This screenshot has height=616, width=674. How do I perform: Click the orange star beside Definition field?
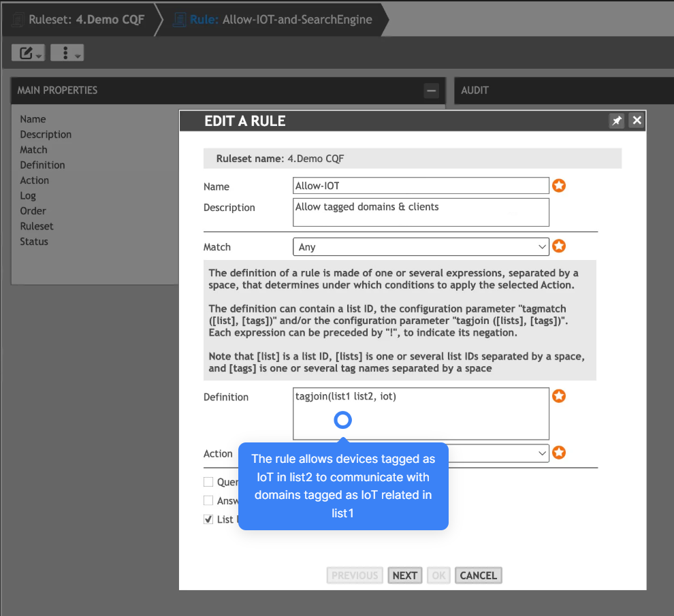coord(559,396)
